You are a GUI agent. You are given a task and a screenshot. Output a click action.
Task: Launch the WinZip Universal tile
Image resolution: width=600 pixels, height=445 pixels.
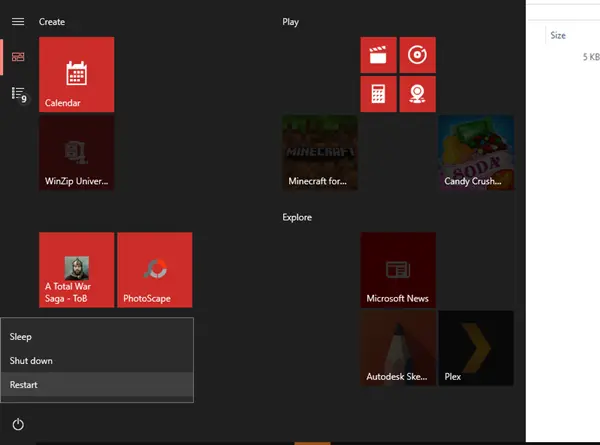77,152
